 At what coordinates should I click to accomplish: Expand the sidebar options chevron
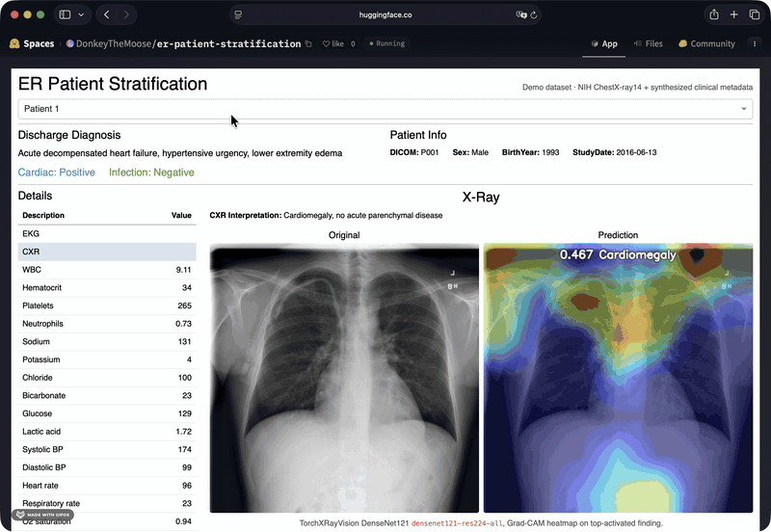81,14
